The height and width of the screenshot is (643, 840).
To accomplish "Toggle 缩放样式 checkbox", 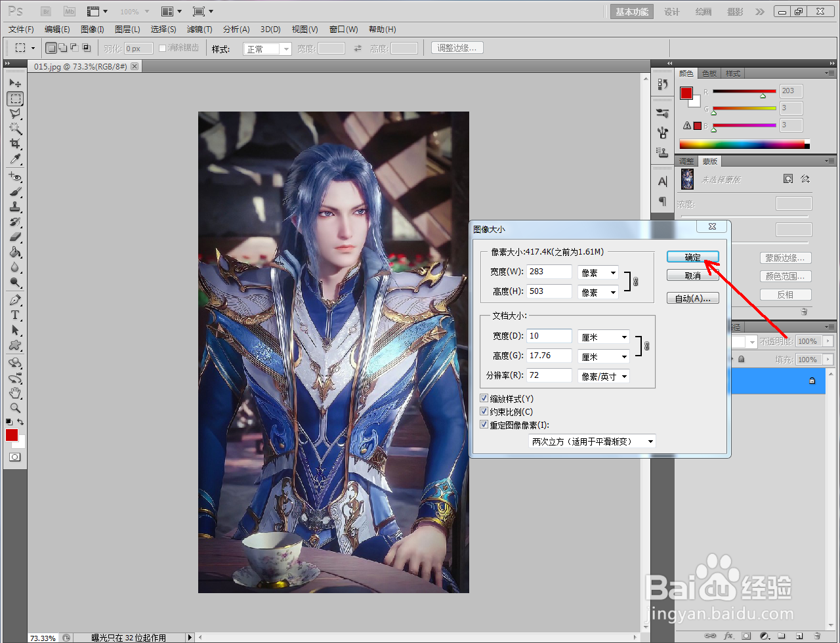I will coord(484,399).
